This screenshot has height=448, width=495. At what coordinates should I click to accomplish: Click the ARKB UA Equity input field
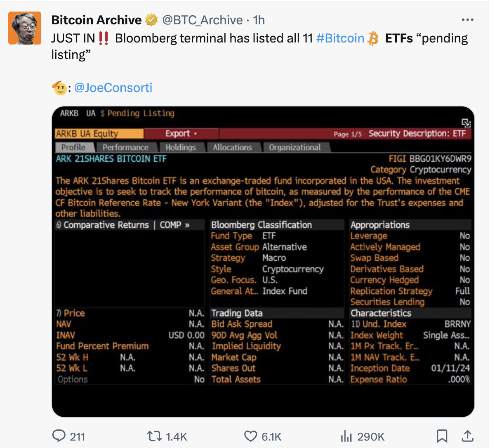99,134
